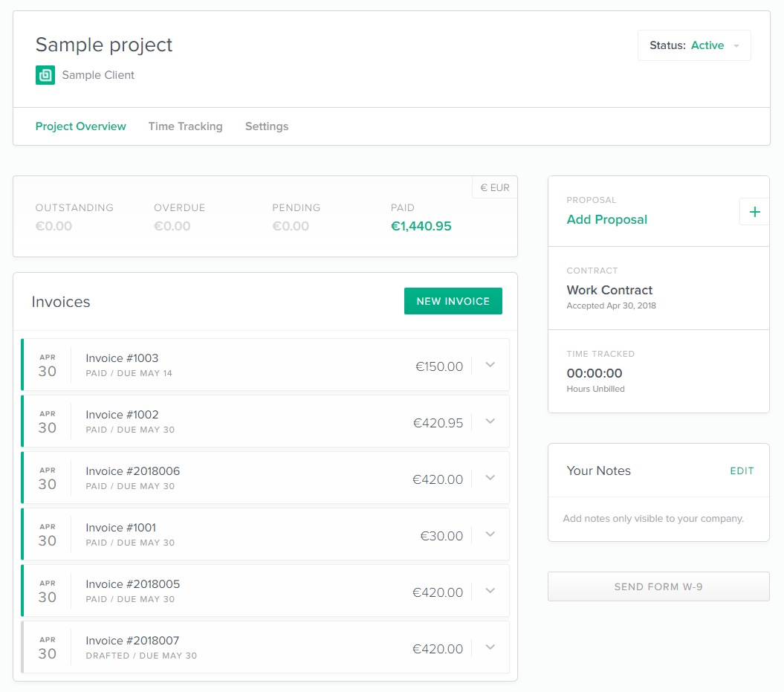784x692 pixels.
Task: Click the Invoices section heading
Action: point(61,302)
